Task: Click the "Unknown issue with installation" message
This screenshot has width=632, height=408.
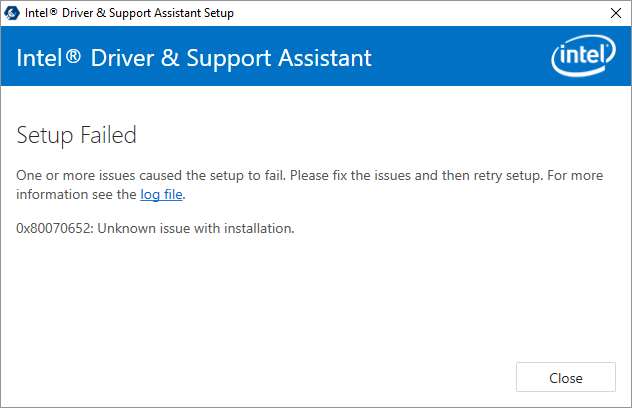Action: click(x=196, y=229)
